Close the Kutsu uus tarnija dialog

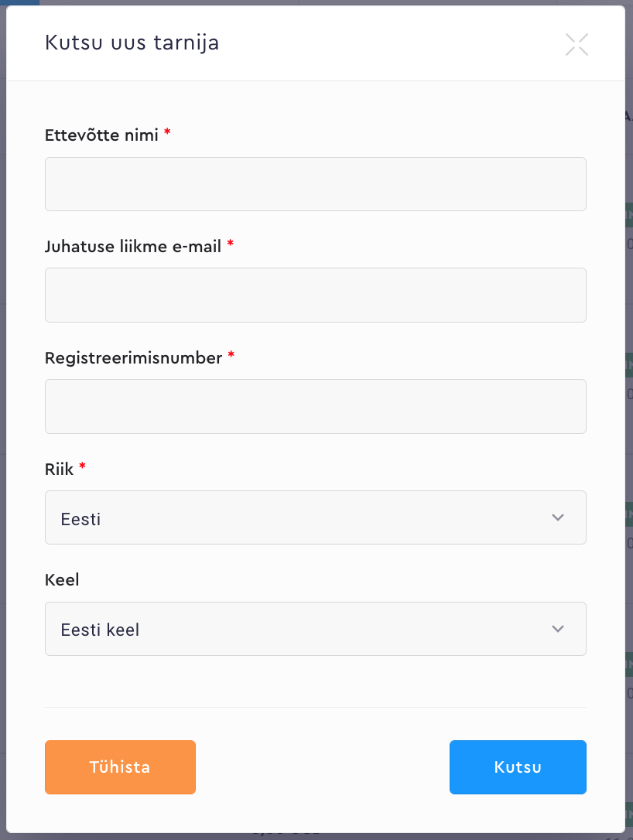[x=577, y=44]
